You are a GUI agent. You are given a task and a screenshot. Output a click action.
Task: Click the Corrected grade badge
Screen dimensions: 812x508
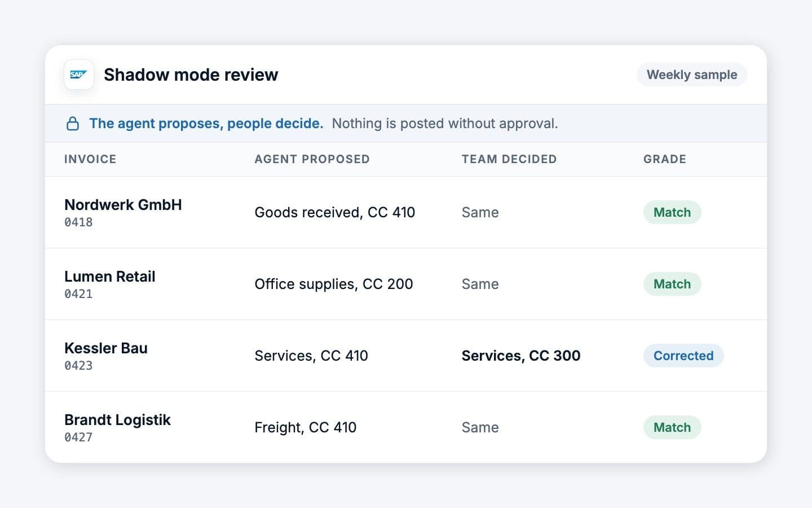click(x=683, y=356)
